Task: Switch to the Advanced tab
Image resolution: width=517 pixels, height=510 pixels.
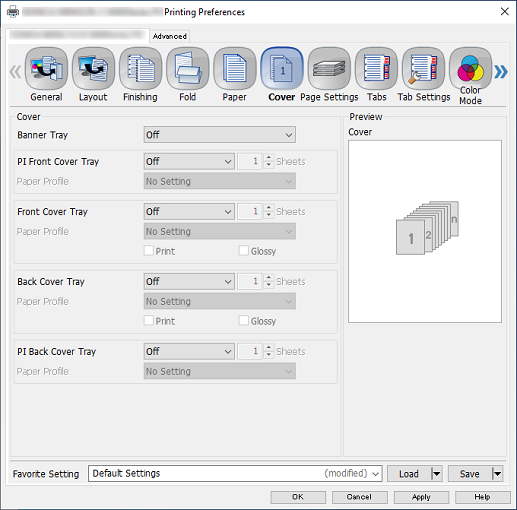Action: (170, 36)
